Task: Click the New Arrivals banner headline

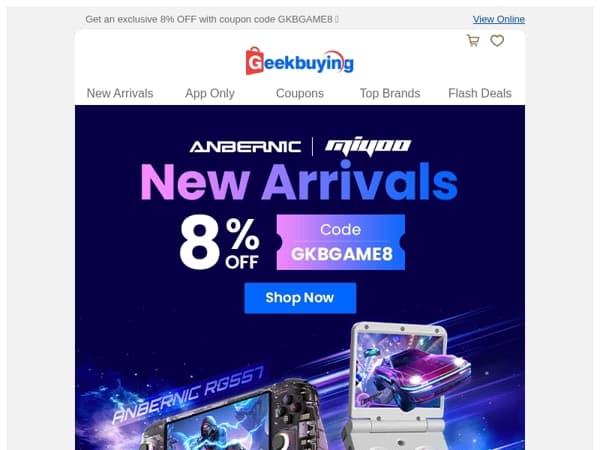Action: tap(300, 182)
